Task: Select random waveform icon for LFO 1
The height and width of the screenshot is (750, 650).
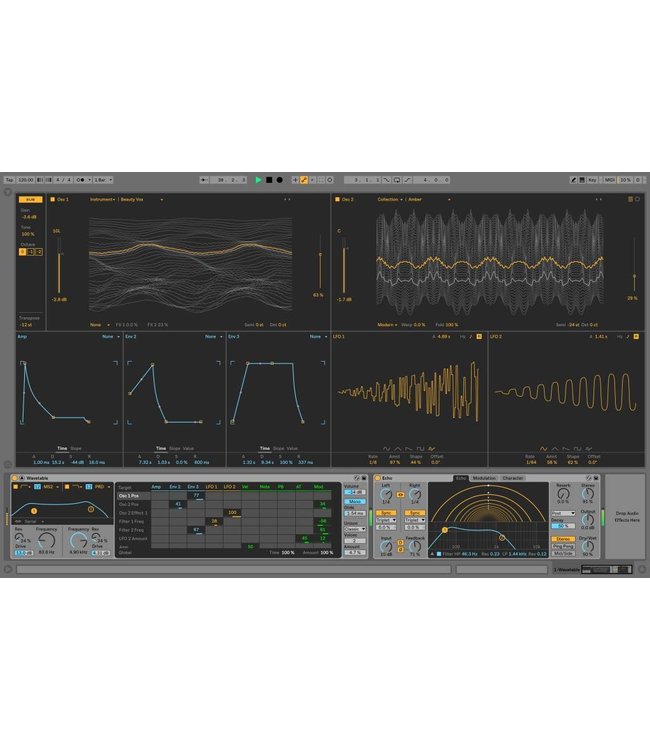Action: 431,449
